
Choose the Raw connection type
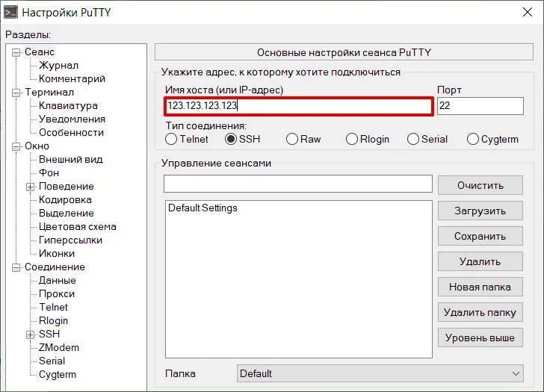[292, 140]
